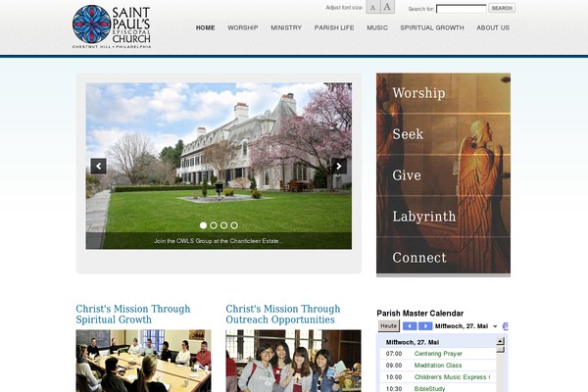This screenshot has height=392, width=588.
Task: Decrease font size with the small A
Action: pos(372,7)
